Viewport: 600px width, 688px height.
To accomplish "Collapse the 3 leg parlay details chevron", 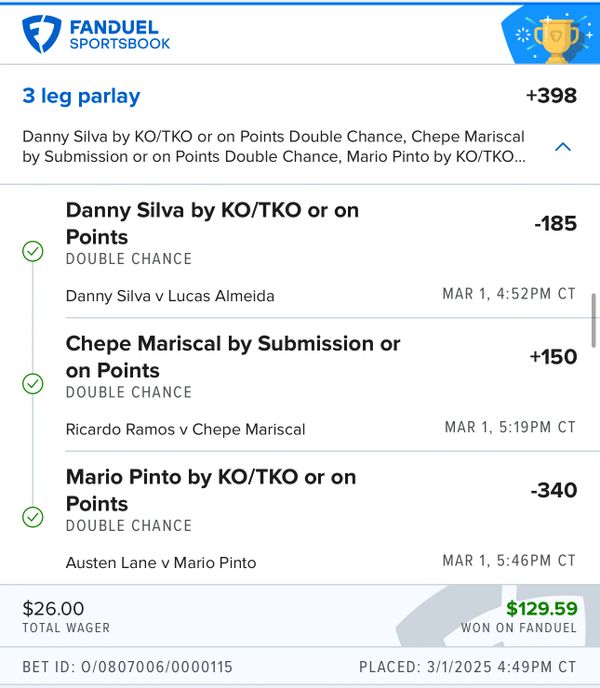I will coord(562,147).
